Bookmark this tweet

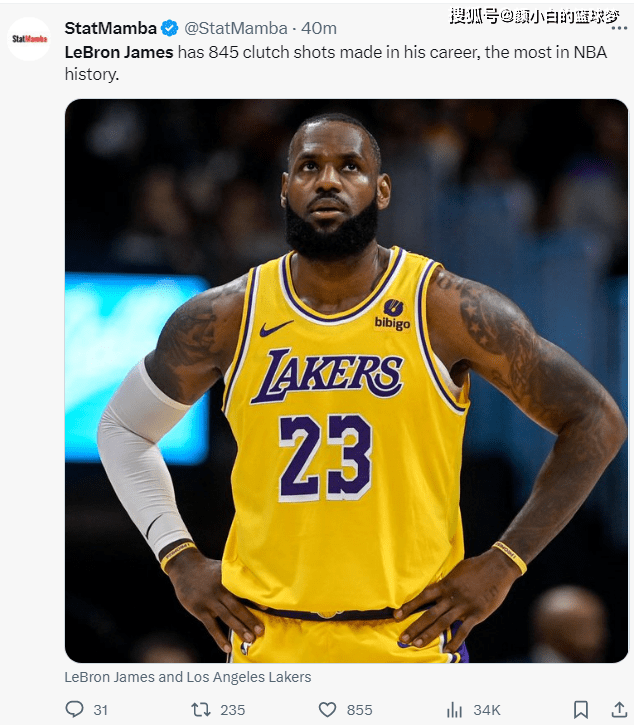click(581, 709)
